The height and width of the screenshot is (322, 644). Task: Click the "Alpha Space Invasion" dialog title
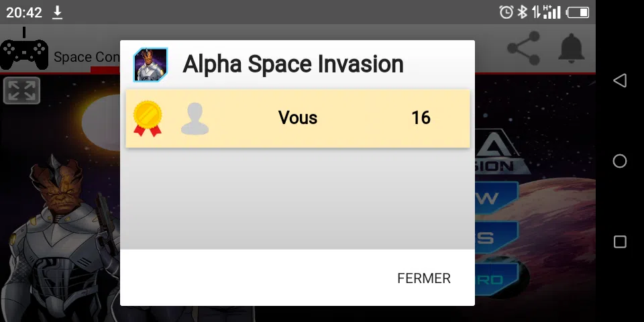[x=293, y=64]
